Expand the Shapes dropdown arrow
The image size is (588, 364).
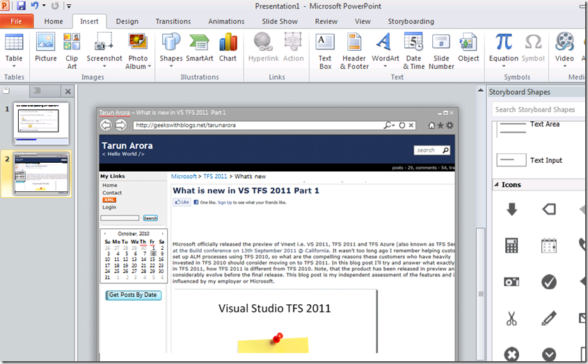click(171, 66)
